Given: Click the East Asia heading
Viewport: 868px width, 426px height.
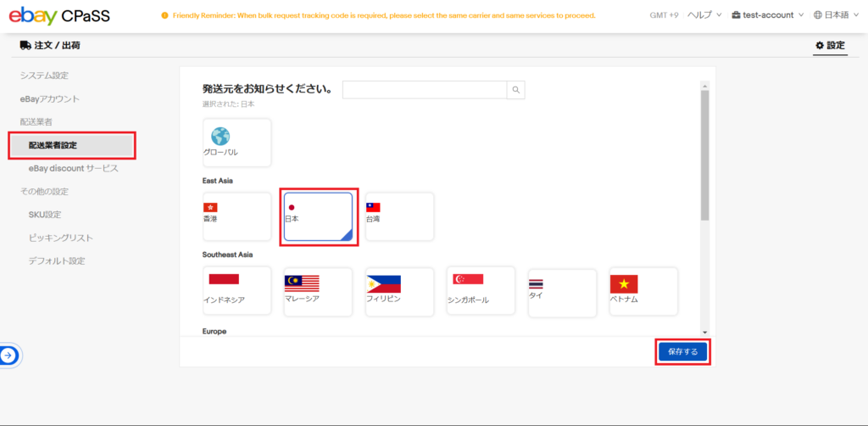Looking at the screenshot, I should coord(218,181).
